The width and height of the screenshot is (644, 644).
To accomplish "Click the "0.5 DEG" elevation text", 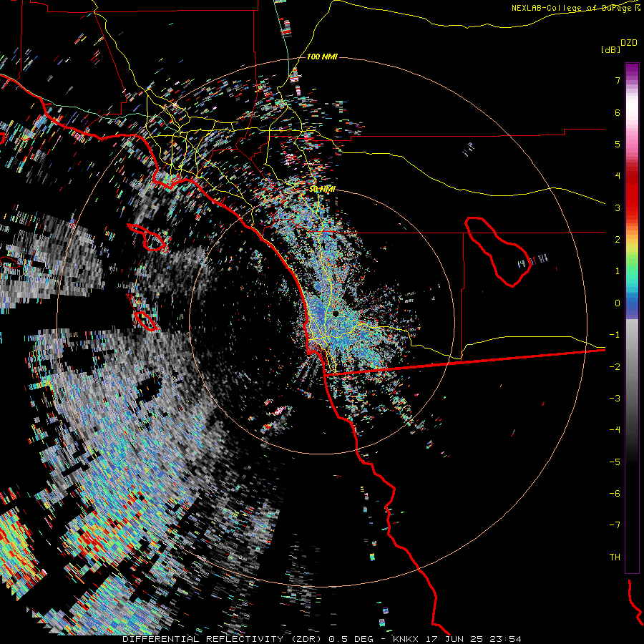I will 351,639.
